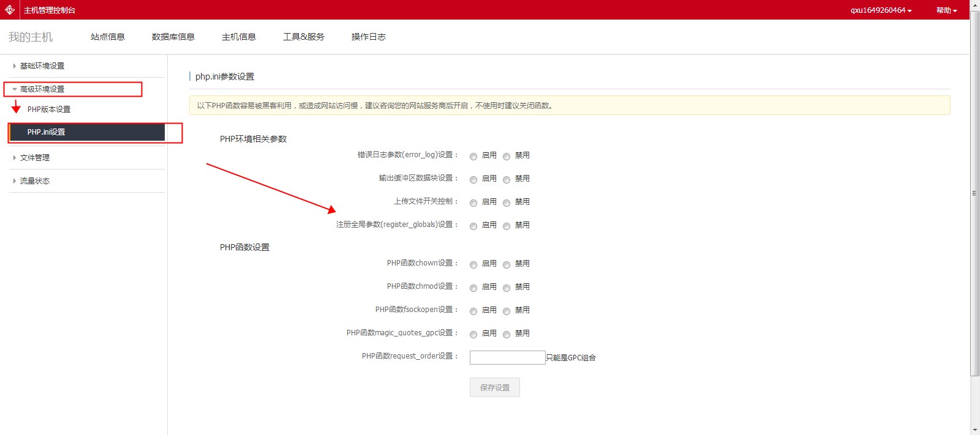This screenshot has height=435, width=980.
Task: Disable the 上传文件开关控制 radio option
Action: 507,203
